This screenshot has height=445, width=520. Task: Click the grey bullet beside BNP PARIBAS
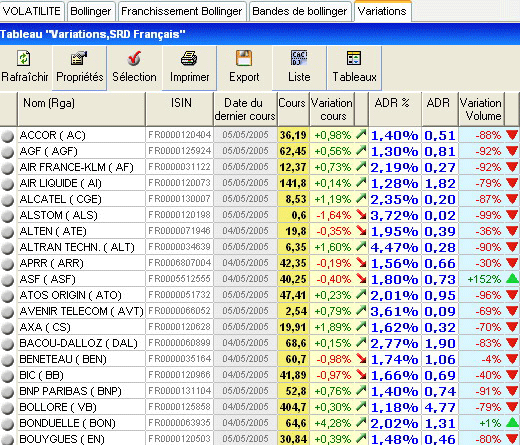click(x=7, y=392)
